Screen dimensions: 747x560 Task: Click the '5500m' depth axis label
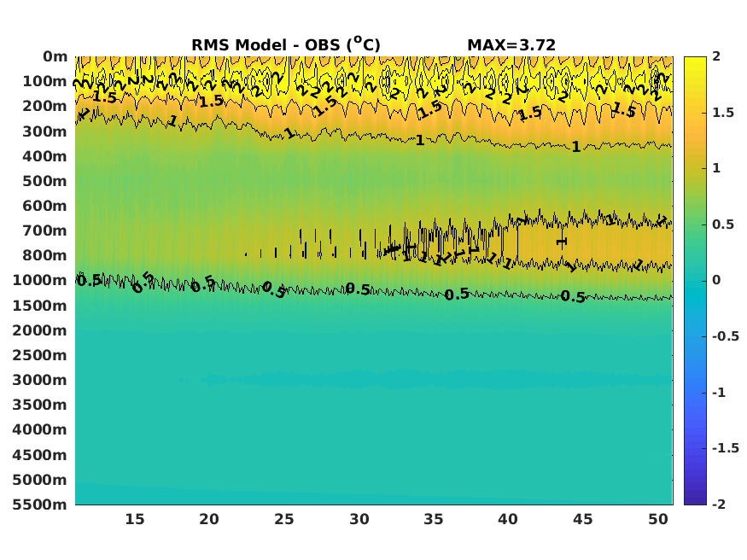coord(40,505)
